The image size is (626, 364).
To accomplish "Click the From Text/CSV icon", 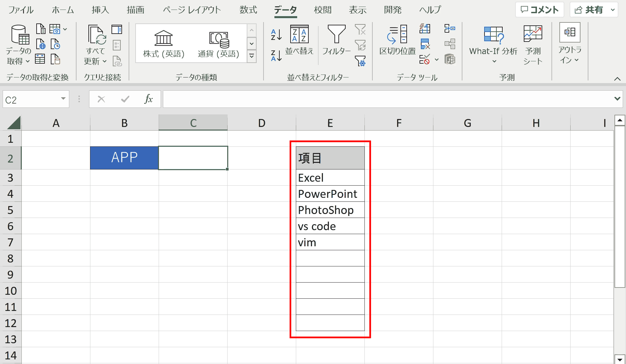I will pyautogui.click(x=41, y=29).
